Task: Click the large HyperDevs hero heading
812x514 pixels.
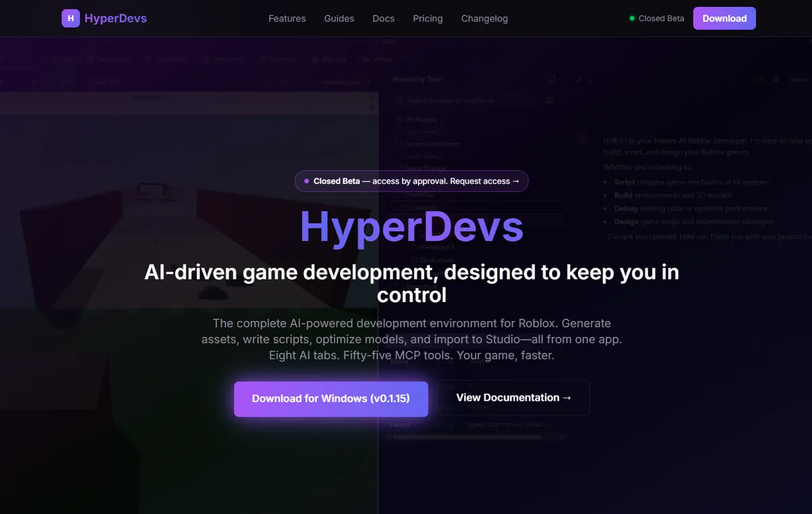Action: 411,226
